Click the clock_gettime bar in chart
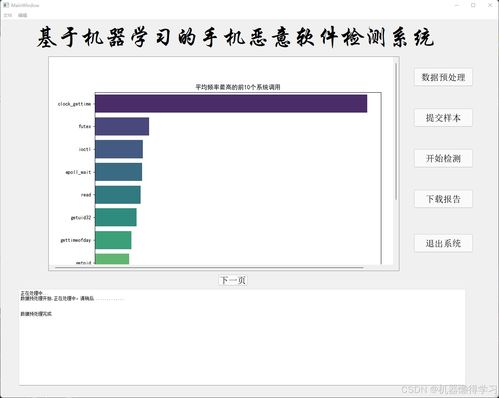 tap(231, 104)
